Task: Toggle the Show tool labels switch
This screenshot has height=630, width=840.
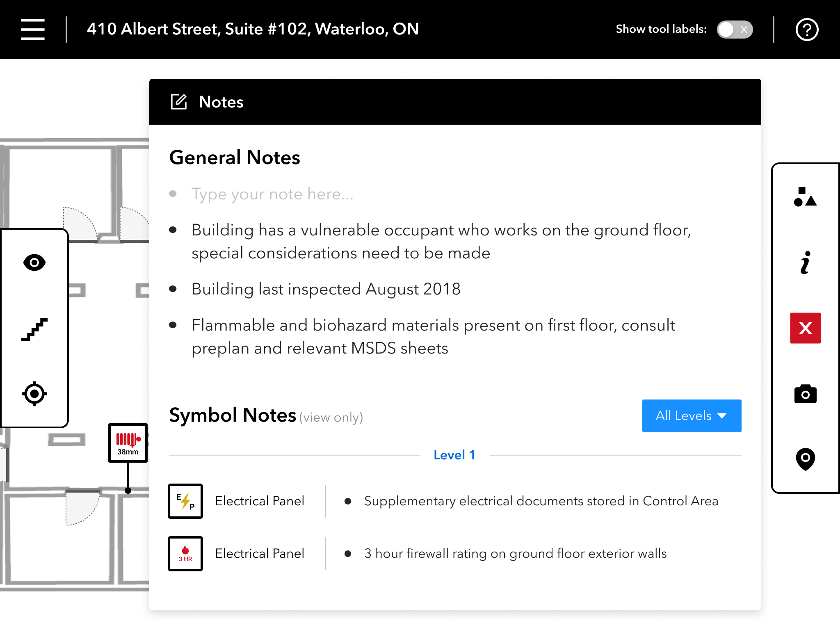Action: point(735,30)
